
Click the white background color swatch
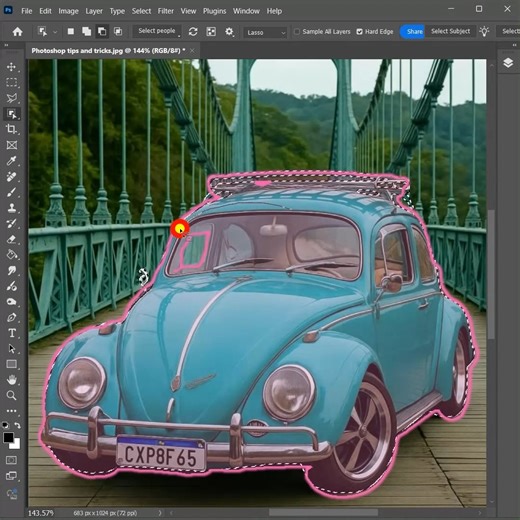[16, 444]
